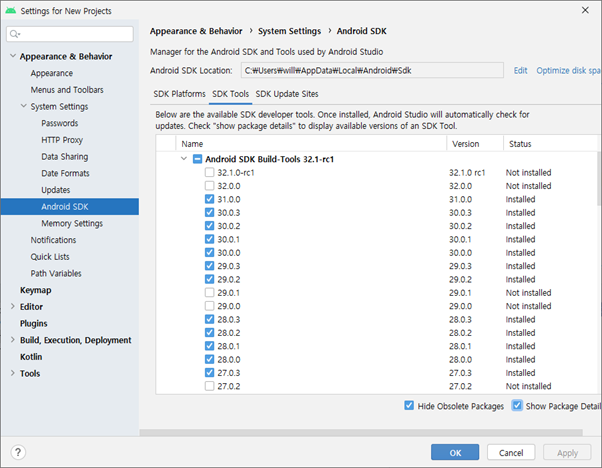Uncheck the 28.0.0 build-tools checkbox

coord(209,359)
